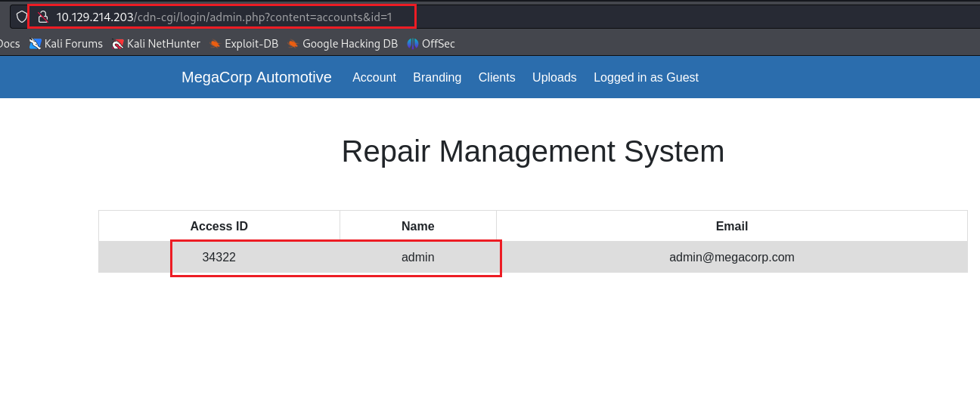Image resolution: width=980 pixels, height=420 pixels.
Task: Click the OffSec bookmark icon
Action: tap(413, 44)
